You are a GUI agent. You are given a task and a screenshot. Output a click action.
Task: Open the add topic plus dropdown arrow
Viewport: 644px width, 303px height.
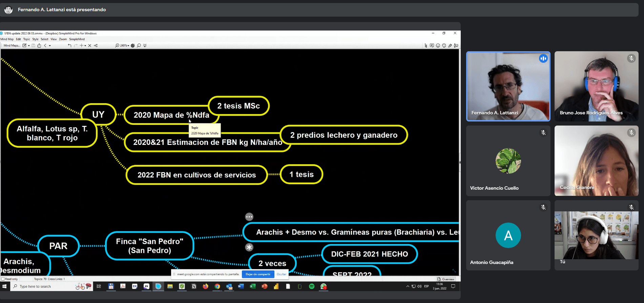point(85,46)
